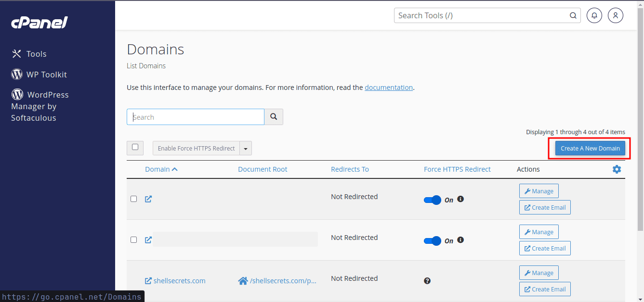This screenshot has height=302, width=644.
Task: Click the question mark icon in shellsecrets.com row
Action: [x=427, y=280]
